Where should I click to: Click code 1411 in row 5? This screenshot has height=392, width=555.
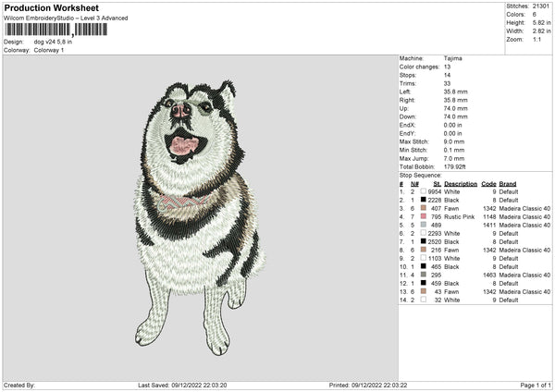pyautogui.click(x=489, y=225)
